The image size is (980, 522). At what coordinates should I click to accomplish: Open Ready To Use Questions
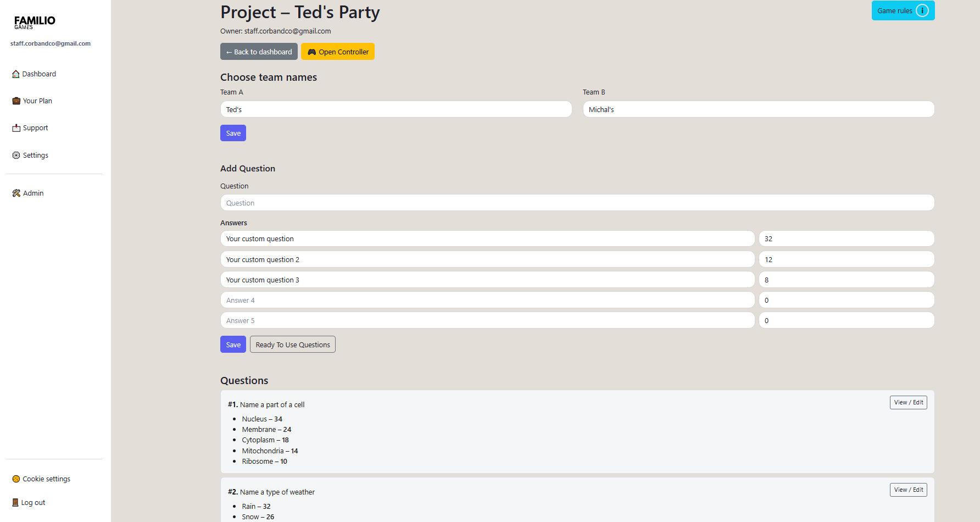pyautogui.click(x=293, y=345)
